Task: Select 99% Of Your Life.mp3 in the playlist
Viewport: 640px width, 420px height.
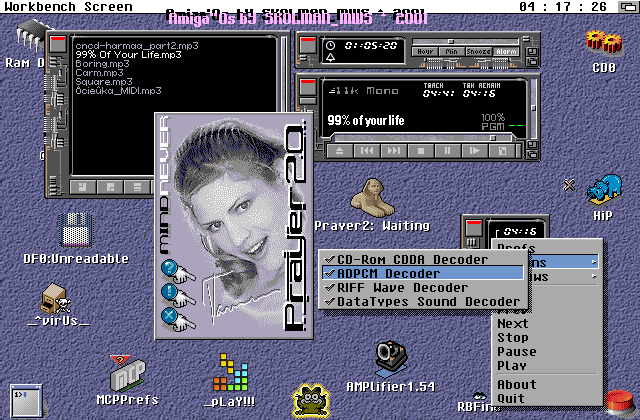Action: coord(128,54)
